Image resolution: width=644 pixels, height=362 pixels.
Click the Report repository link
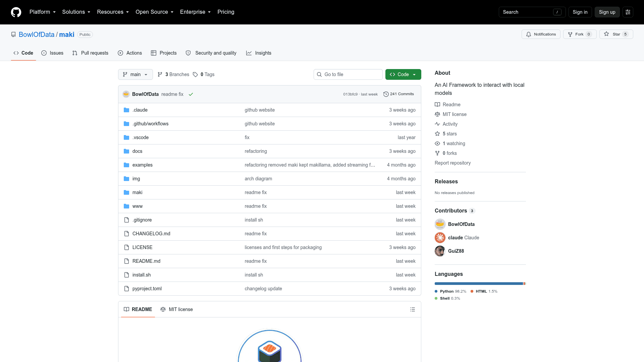(x=452, y=163)
